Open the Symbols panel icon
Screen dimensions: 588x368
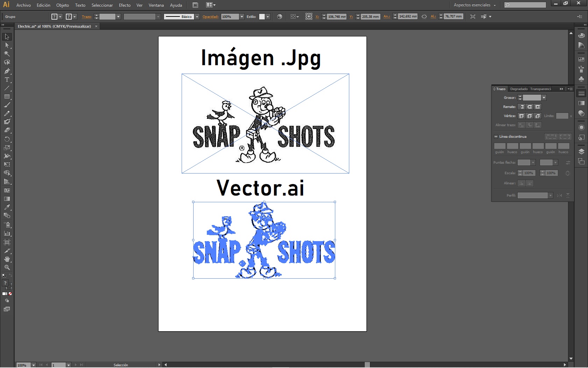[x=581, y=79]
